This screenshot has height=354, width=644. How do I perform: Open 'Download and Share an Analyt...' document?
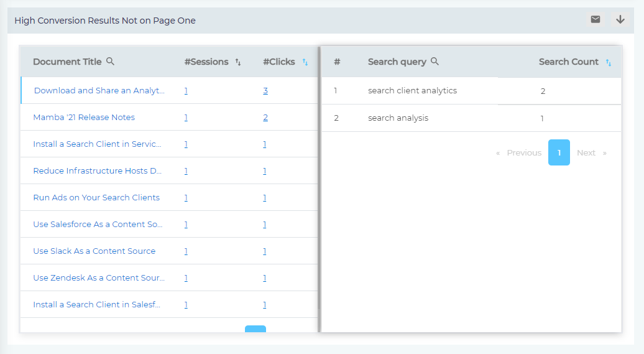coord(99,91)
